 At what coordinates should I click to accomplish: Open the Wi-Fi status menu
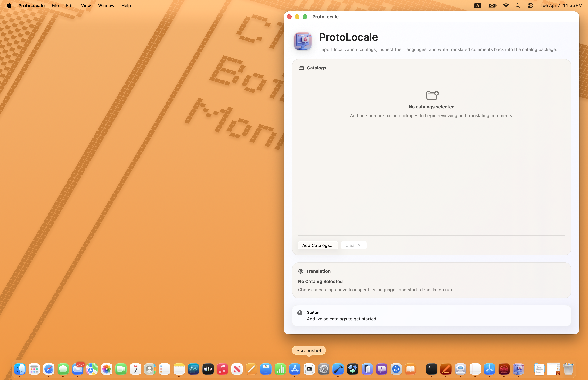(506, 5)
